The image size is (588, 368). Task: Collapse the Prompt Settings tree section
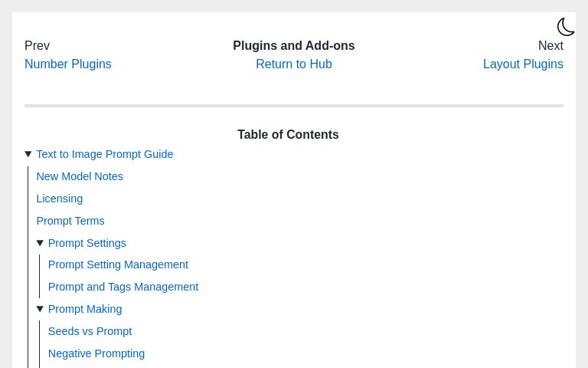pos(40,243)
